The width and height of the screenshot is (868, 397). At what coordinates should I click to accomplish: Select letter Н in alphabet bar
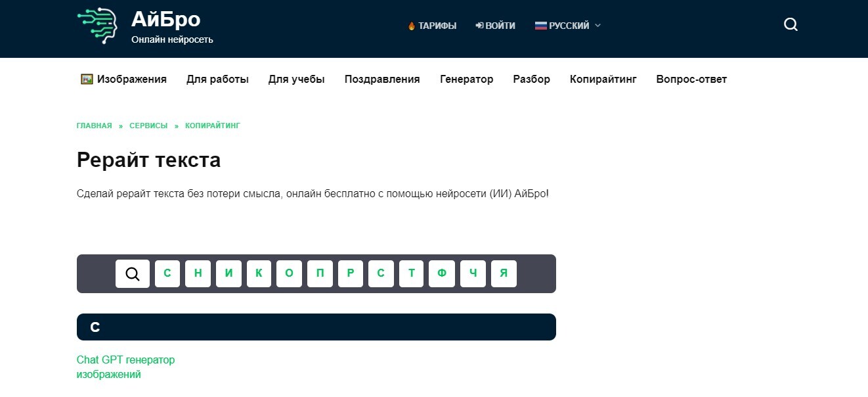coord(198,274)
